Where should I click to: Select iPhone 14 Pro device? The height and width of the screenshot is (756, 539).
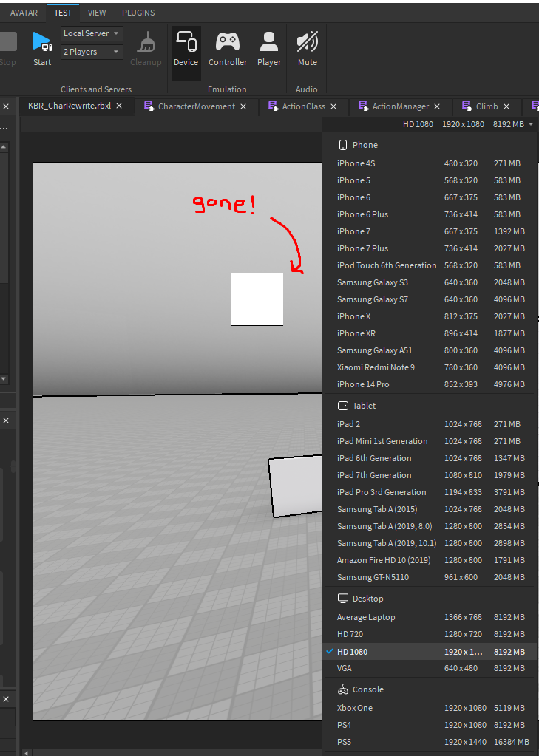coord(430,384)
